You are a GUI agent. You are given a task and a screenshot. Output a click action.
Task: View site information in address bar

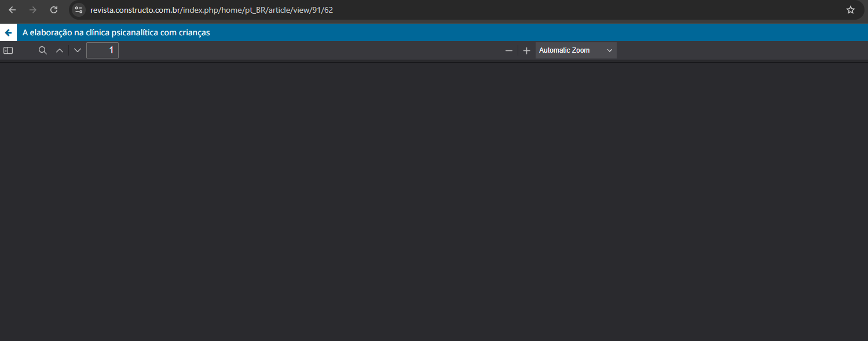point(79,10)
